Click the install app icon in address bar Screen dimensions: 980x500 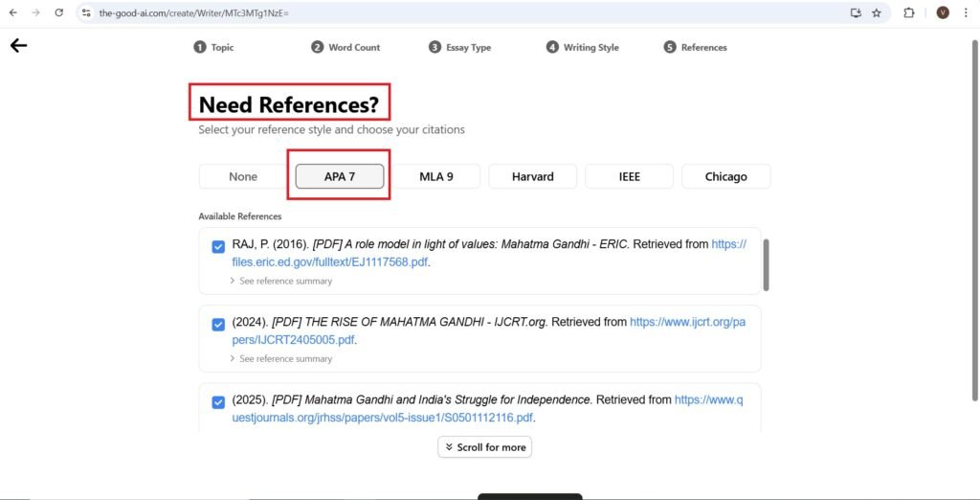tap(856, 12)
